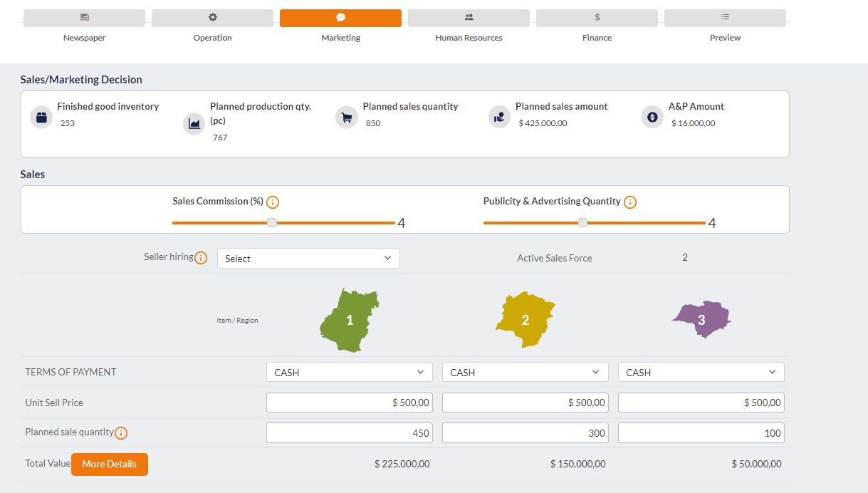Click the Seller hiring info icon
Image resolution: width=868 pixels, height=493 pixels.
tap(201, 258)
